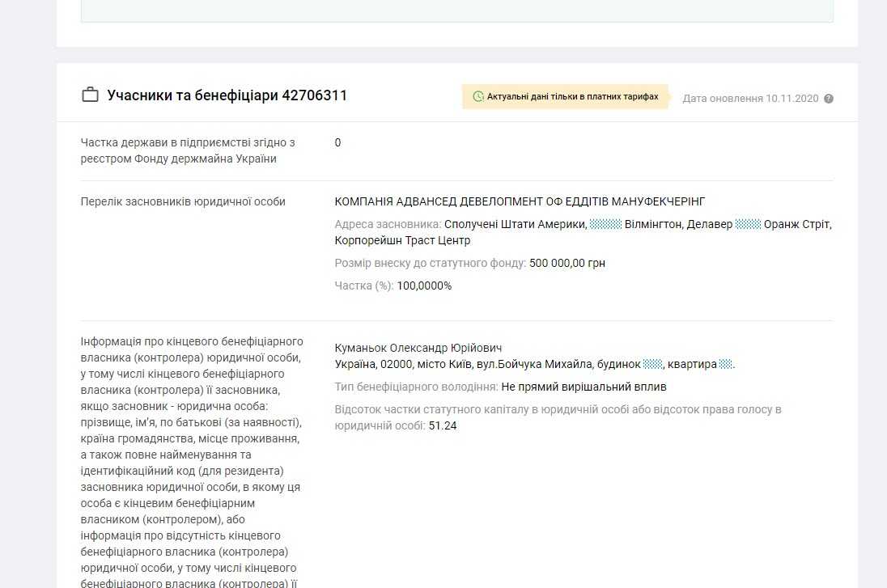Open the paid tariffs notice badge
This screenshot has height=588, width=887.
pyautogui.click(x=565, y=96)
